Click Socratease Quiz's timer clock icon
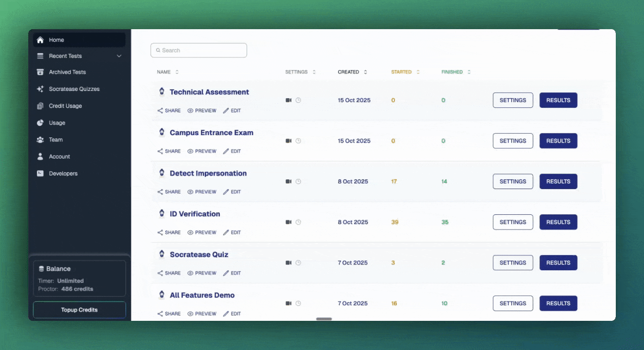This screenshot has height=350, width=644. pos(298,262)
